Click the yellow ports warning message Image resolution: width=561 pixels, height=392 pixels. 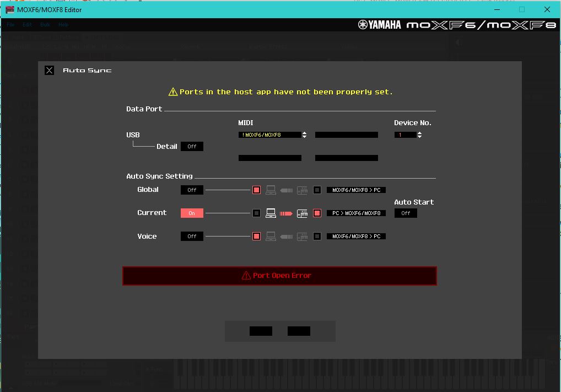(280, 92)
